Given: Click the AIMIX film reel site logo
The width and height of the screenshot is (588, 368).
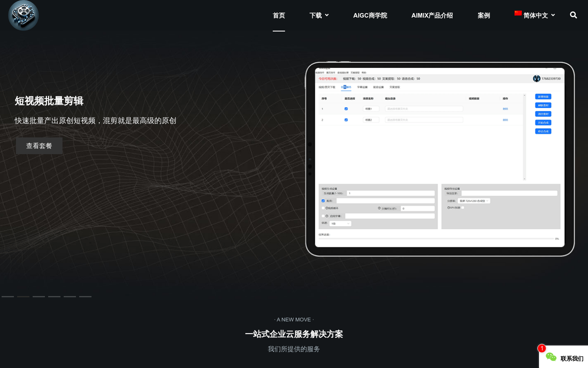Looking at the screenshot, I should [23, 16].
